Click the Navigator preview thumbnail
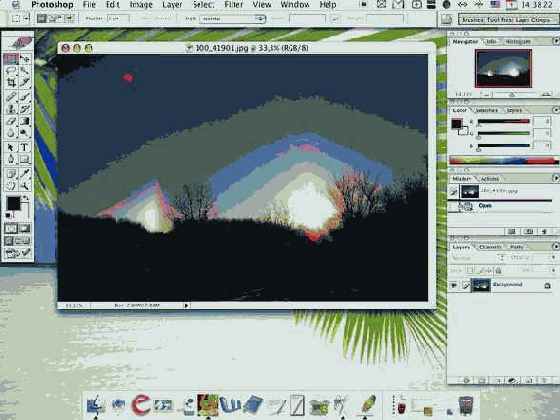Viewport: 560px width, 420px height. click(x=503, y=68)
